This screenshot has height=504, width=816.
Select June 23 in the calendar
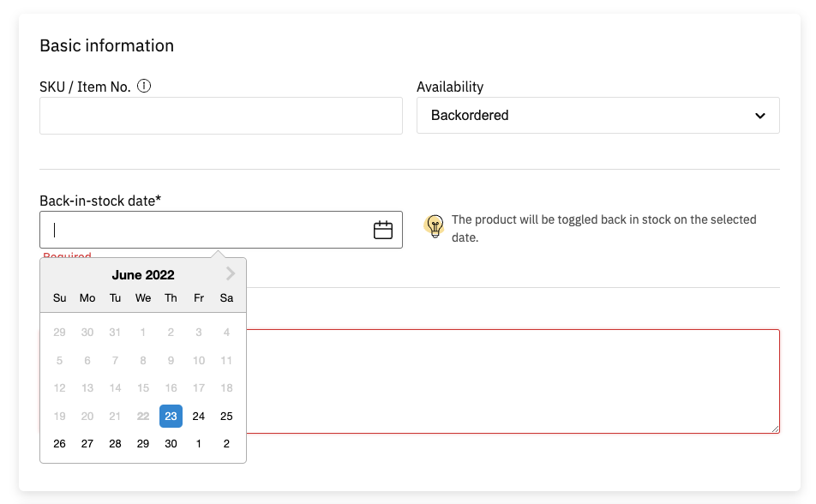(x=171, y=416)
